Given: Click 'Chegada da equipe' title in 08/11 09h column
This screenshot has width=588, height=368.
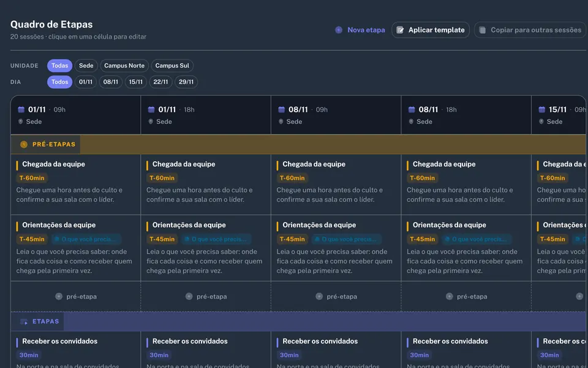Looking at the screenshot, I should (x=314, y=164).
